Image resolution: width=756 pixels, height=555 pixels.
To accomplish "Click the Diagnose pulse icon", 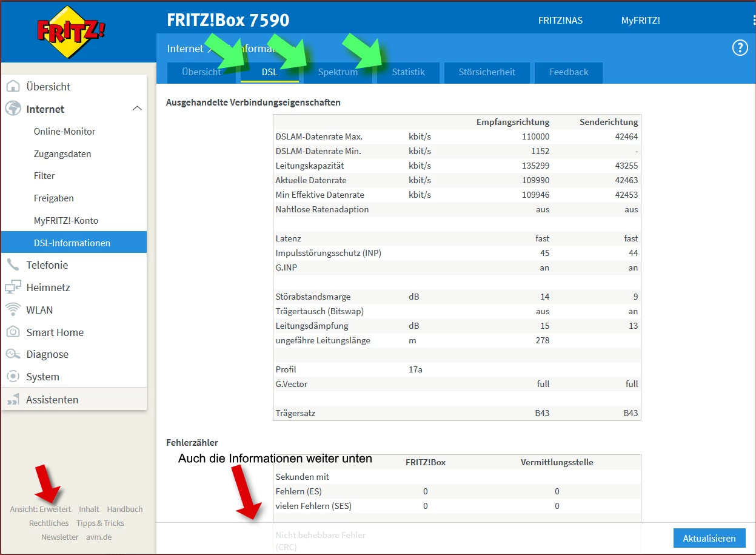I will tap(13, 354).
